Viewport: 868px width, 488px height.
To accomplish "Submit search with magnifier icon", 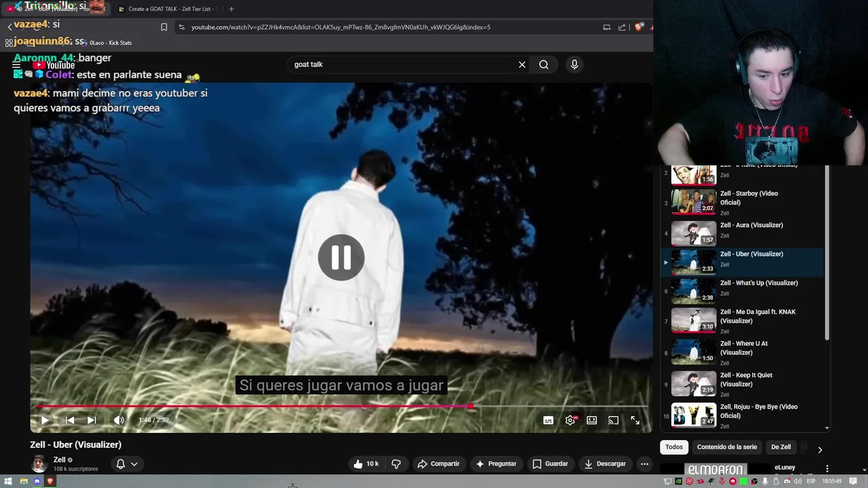I will point(544,64).
